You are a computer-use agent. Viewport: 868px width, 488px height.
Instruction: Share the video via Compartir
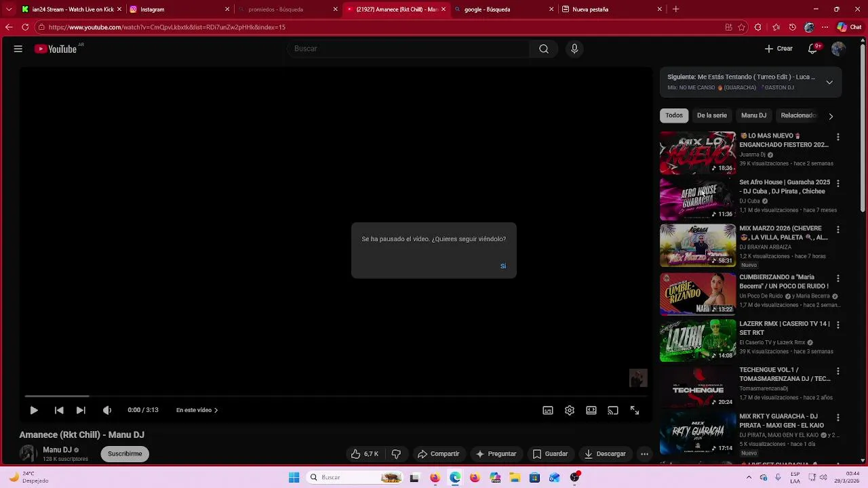(x=439, y=454)
